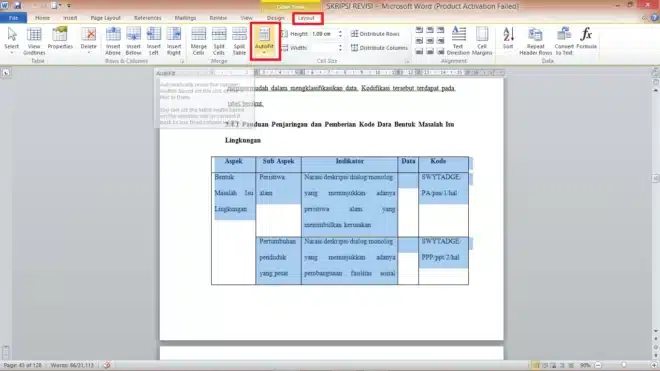Insert a column Left
The image size is (660, 371).
(154, 40)
